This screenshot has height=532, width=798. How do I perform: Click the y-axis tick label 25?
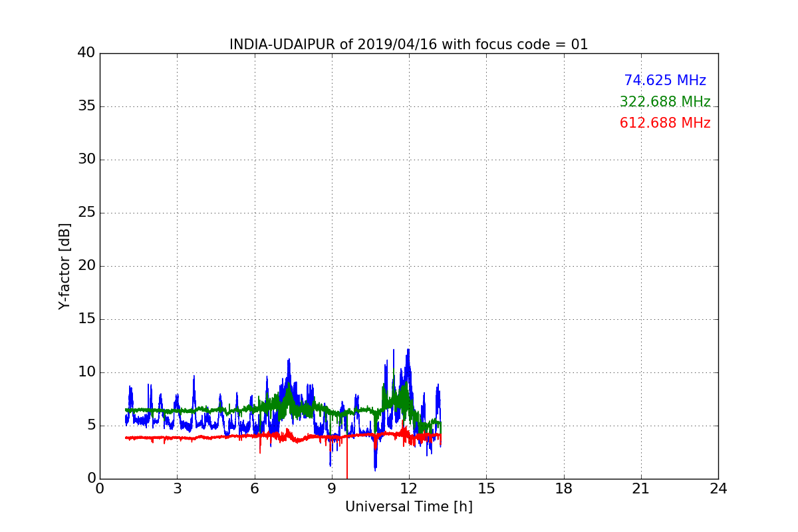coord(86,213)
